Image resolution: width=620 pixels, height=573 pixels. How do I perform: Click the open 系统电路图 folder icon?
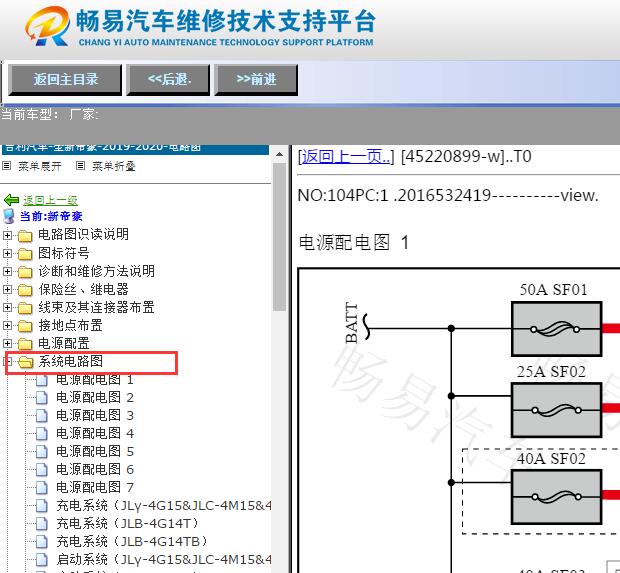(x=26, y=362)
